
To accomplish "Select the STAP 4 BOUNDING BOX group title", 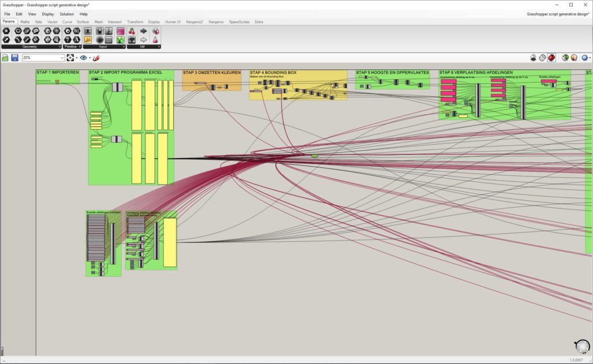I will (x=273, y=72).
